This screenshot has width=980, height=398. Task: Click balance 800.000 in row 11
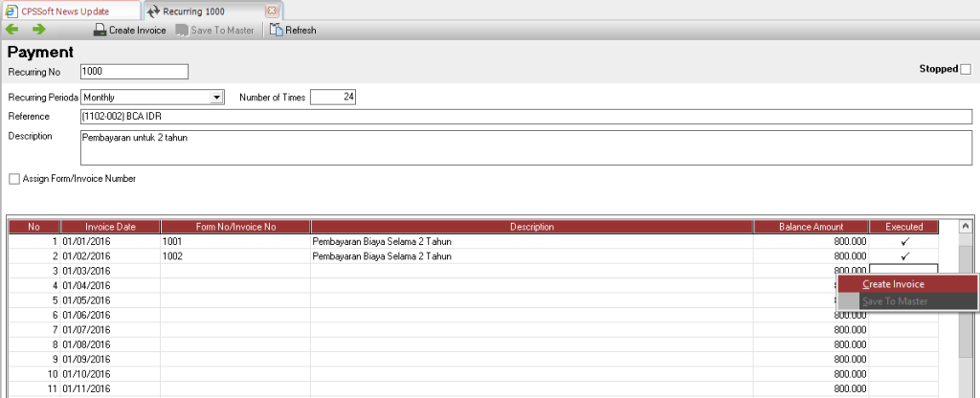(x=811, y=388)
